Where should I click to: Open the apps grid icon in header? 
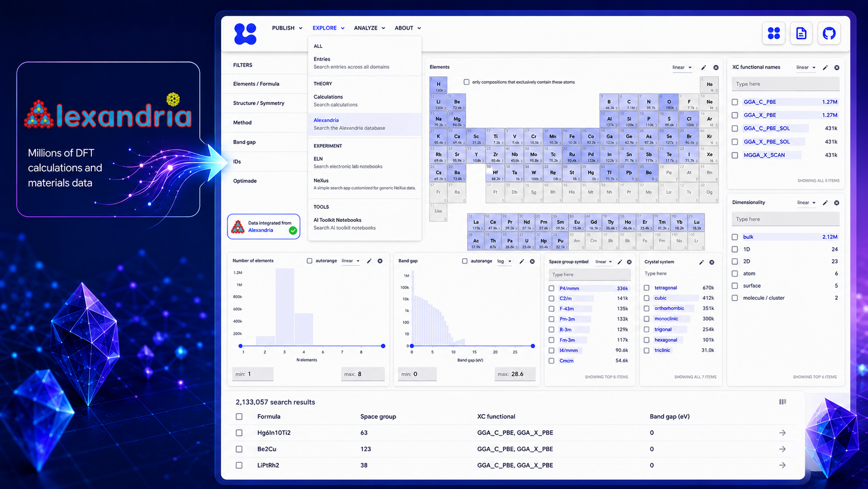pyautogui.click(x=774, y=33)
